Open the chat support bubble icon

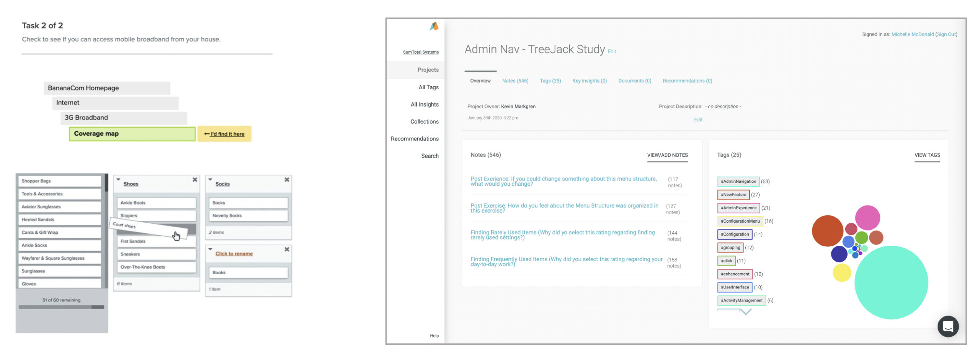pyautogui.click(x=947, y=326)
